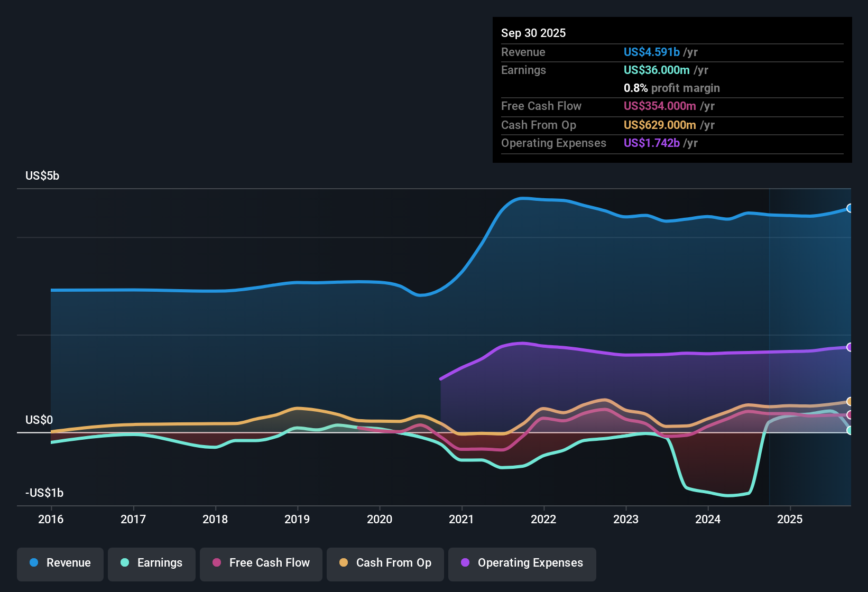
Task: Click the pink Free Cash Flow legend dot
Action: click(216, 563)
